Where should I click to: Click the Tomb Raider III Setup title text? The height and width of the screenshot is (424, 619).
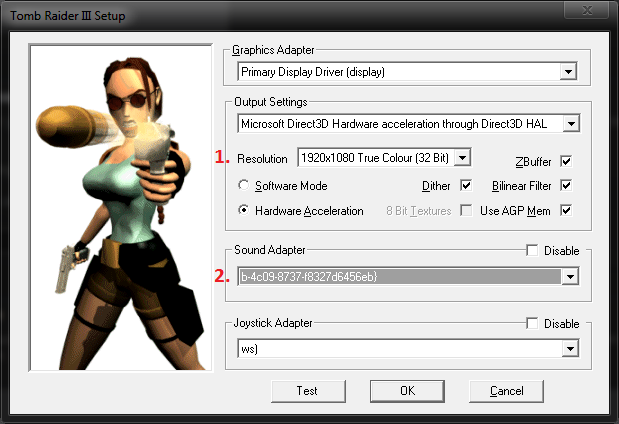tap(68, 16)
